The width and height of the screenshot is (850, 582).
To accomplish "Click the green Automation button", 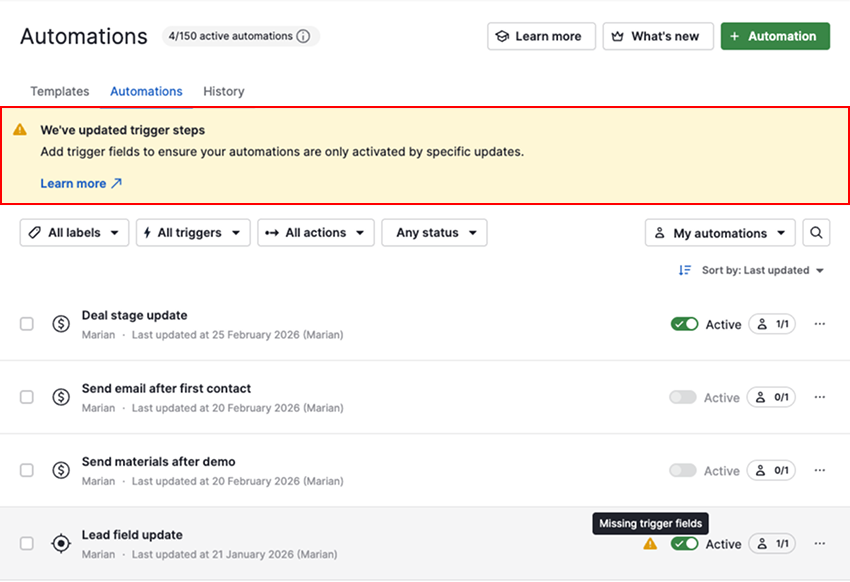I will pos(775,36).
